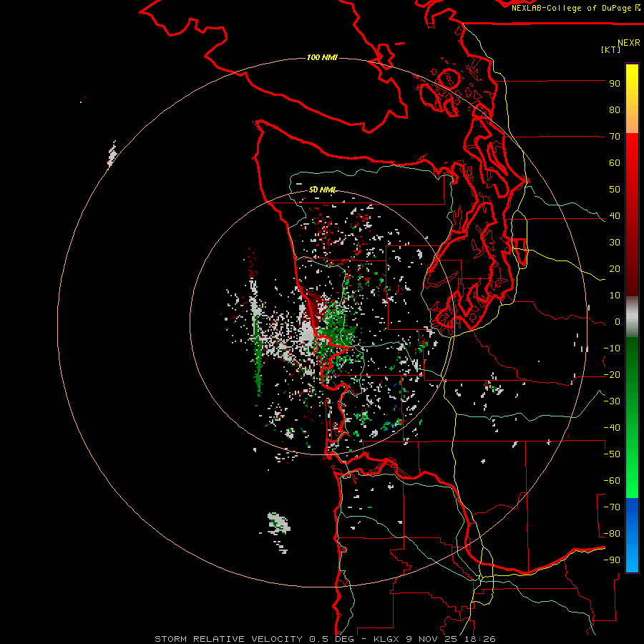Viewport: 644px width, 644px height.
Task: Click the positive 40 scale value
Action: tap(615, 216)
